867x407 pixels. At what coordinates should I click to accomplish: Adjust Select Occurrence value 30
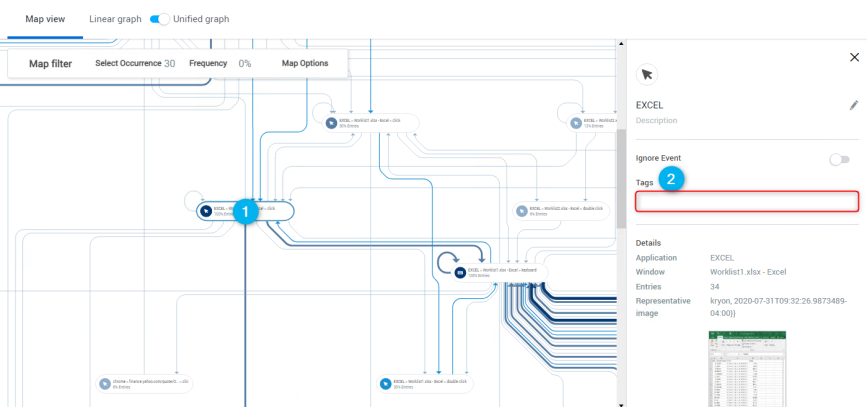(x=169, y=64)
